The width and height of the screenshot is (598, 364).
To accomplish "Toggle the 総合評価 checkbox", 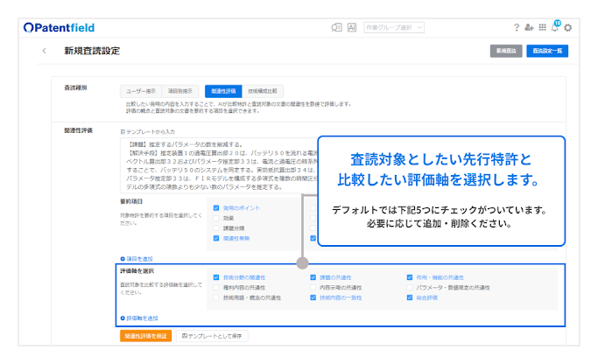I will tap(410, 297).
